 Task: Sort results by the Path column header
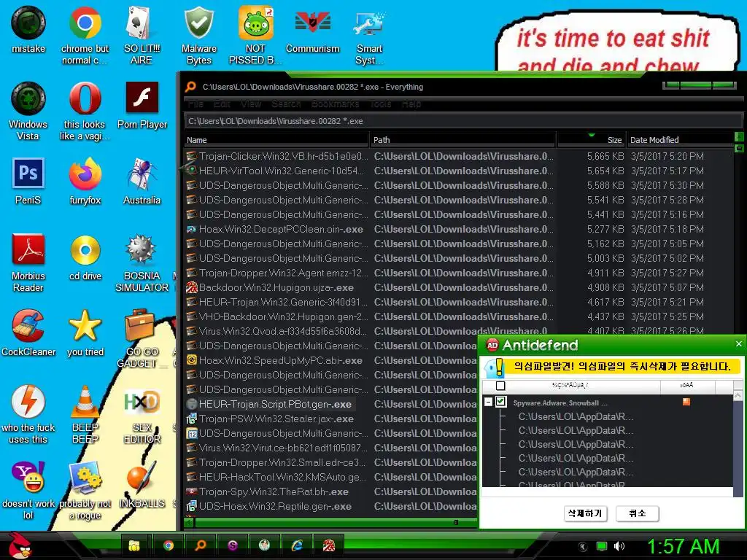pos(463,140)
